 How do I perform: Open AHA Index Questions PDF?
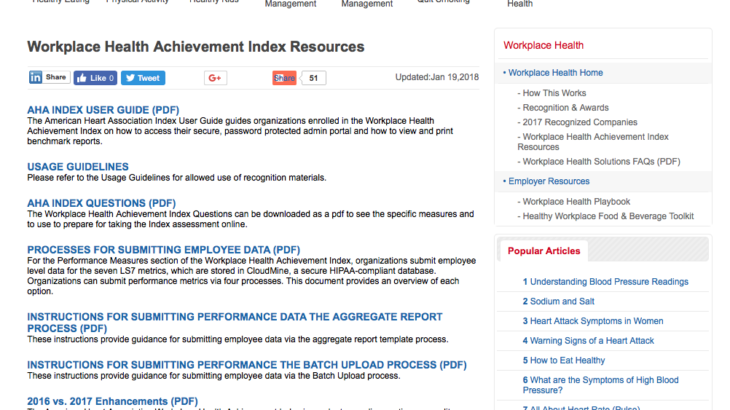101,203
